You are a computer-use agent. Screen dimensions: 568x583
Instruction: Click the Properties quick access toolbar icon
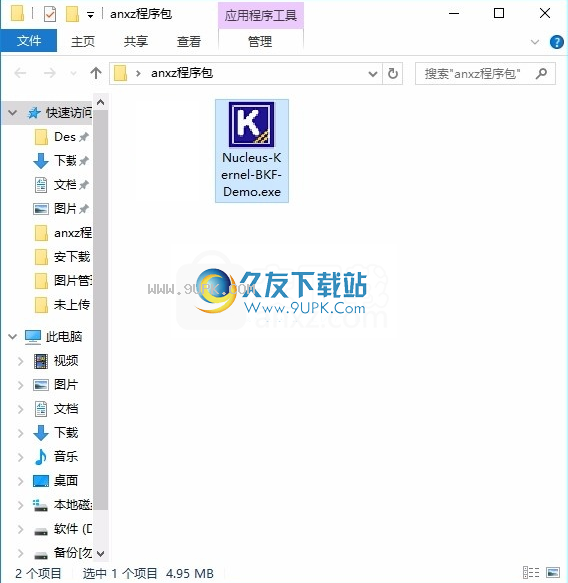click(x=49, y=15)
